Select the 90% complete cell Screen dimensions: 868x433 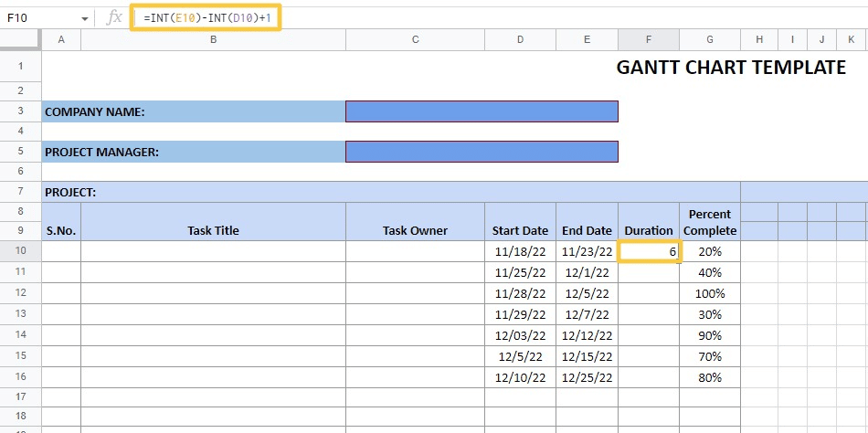(710, 335)
